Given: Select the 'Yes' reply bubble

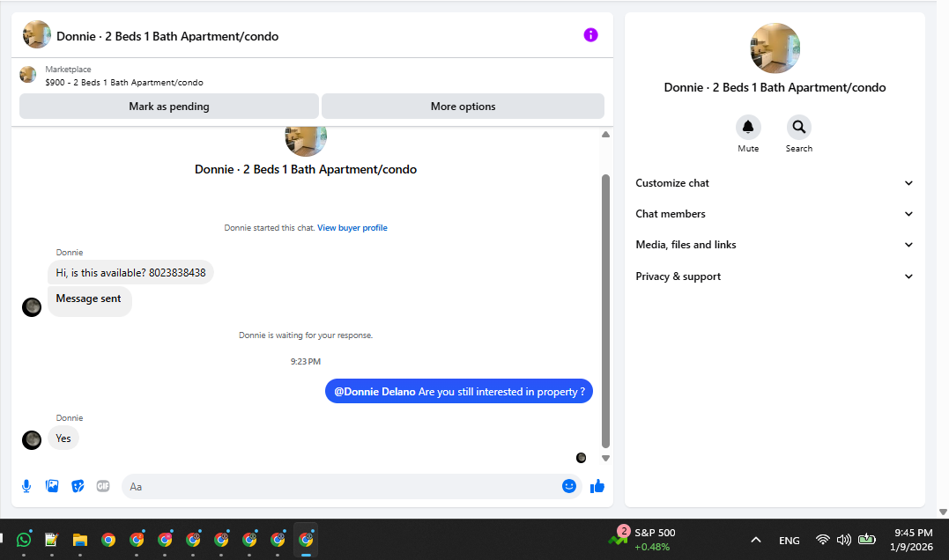Looking at the screenshot, I should [63, 438].
